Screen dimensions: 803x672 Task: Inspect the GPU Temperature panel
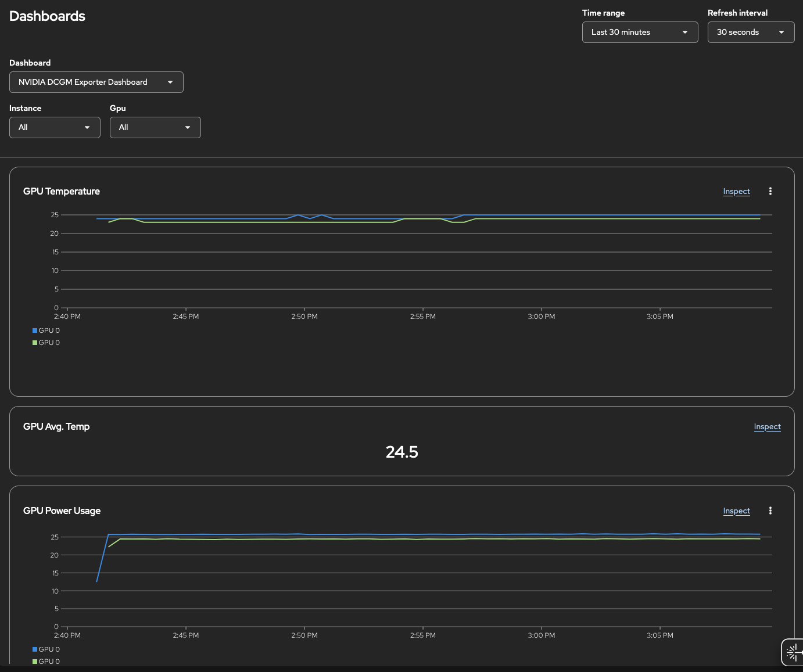[x=736, y=192]
